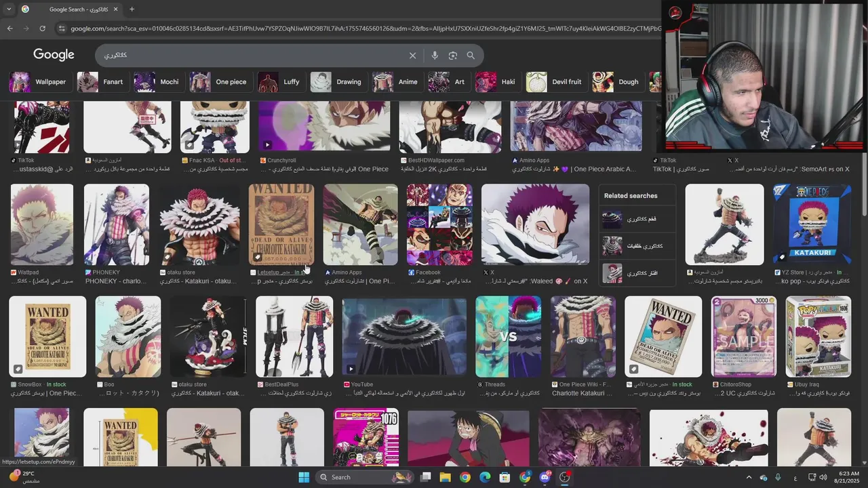Viewport: 868px width, 488px height.
Task: Open the Fnac KSA figure thumbnail
Action: click(215, 127)
